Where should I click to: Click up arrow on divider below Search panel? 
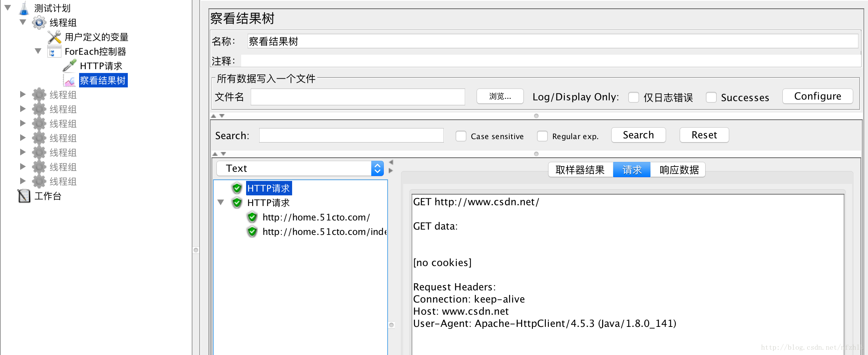(215, 154)
